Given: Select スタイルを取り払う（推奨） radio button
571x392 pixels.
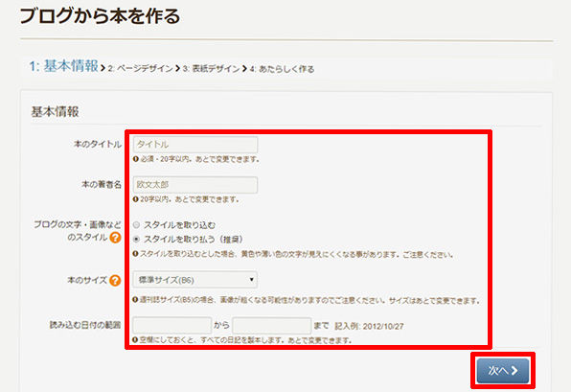Looking at the screenshot, I should coord(136,240).
